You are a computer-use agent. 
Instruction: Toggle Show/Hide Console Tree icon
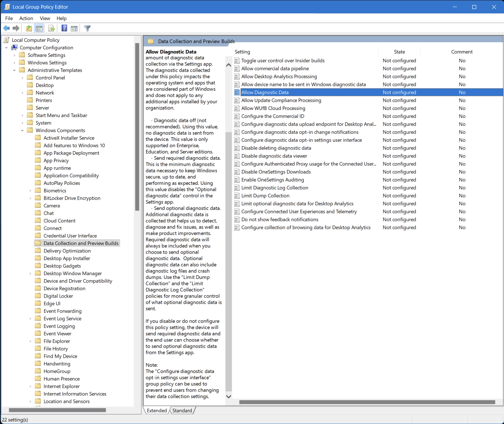[x=39, y=28]
